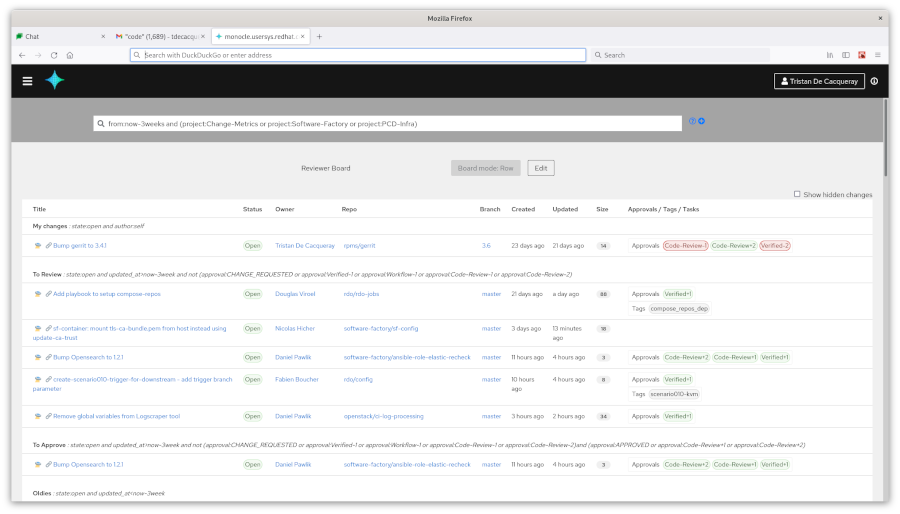Open the Tristan De Cacqueray user button
The height and width of the screenshot is (514, 900).
pos(819,81)
